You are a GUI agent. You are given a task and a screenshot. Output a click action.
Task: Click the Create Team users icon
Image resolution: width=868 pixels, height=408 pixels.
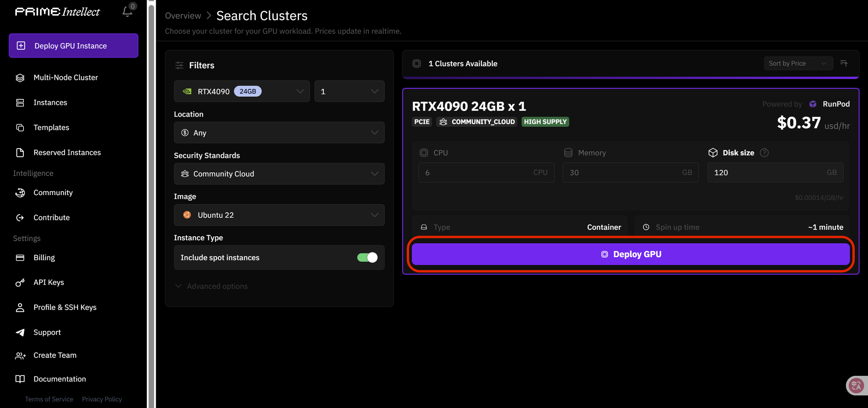[20, 356]
